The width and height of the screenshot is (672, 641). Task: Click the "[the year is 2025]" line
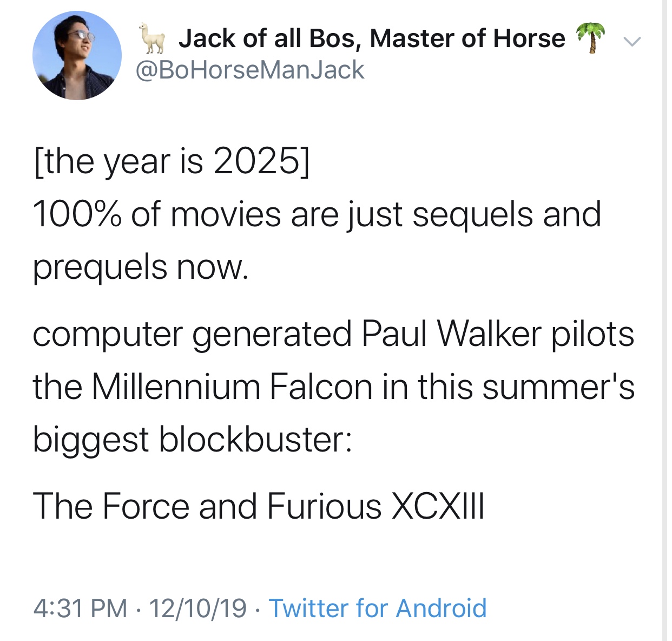(x=172, y=161)
